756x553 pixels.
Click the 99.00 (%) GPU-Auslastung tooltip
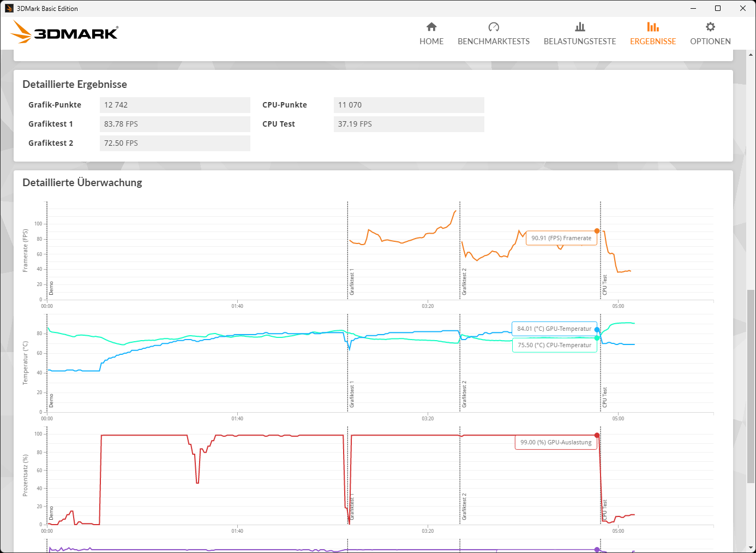click(556, 442)
